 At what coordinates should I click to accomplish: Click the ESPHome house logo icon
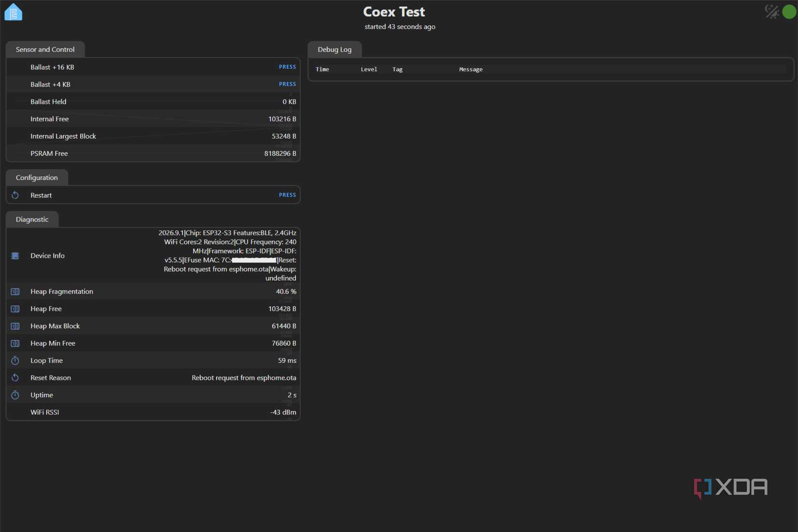(x=14, y=12)
